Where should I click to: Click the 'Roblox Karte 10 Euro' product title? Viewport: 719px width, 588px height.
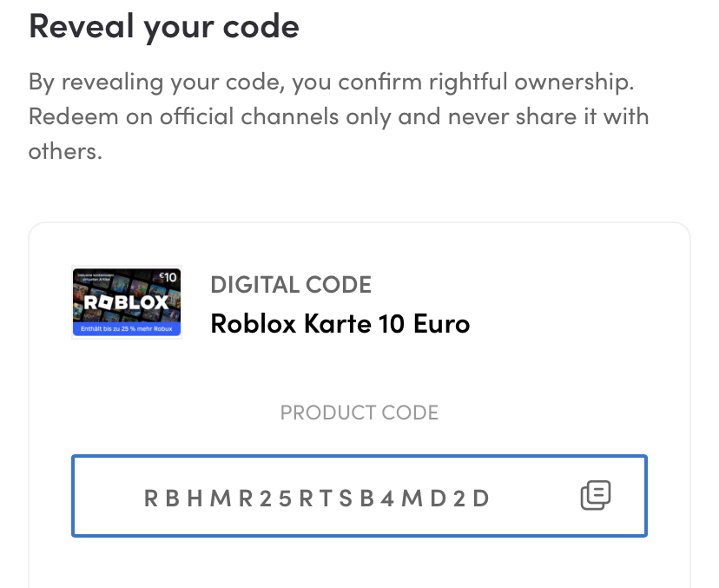340,323
